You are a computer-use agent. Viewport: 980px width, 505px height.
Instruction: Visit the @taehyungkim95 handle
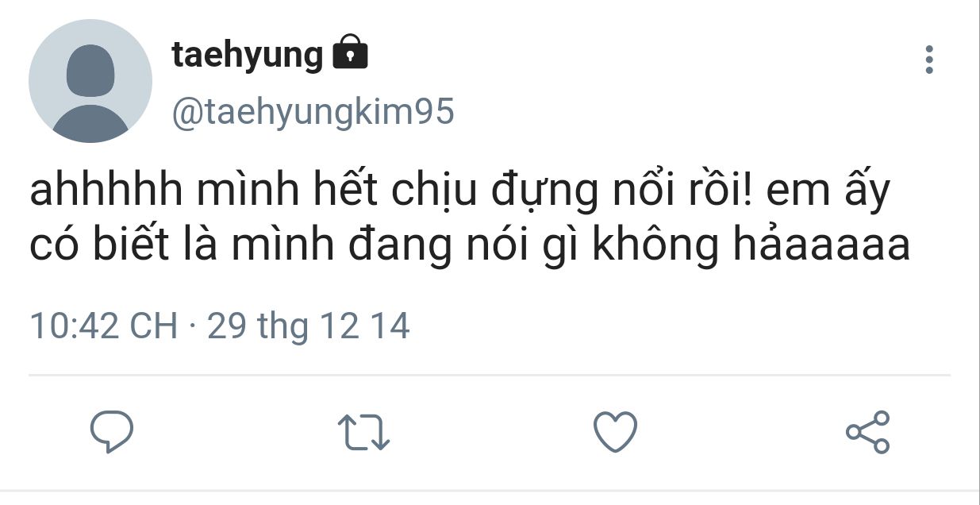coord(313,112)
